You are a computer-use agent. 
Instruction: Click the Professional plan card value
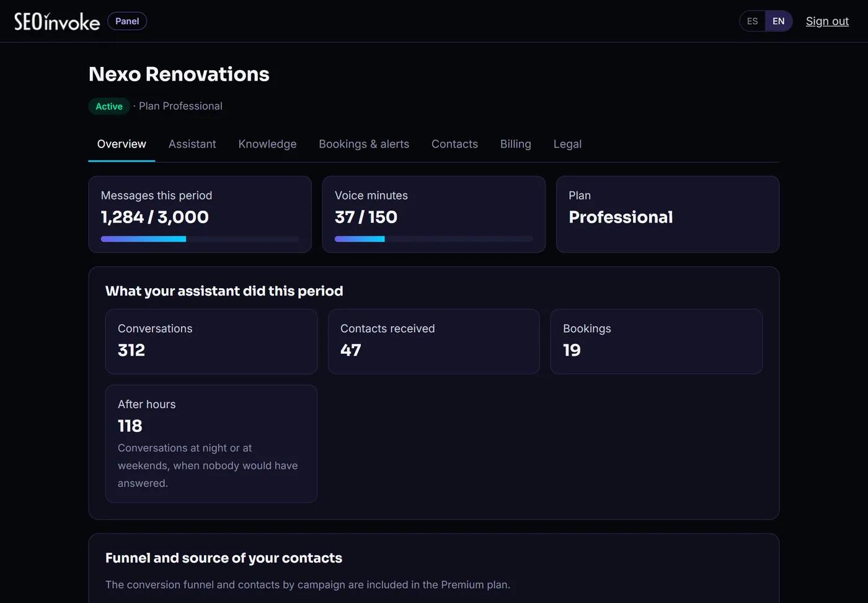coord(621,217)
